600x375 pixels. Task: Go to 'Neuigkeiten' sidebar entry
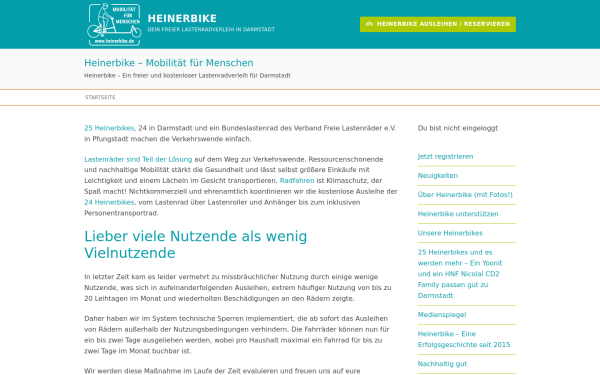438,176
